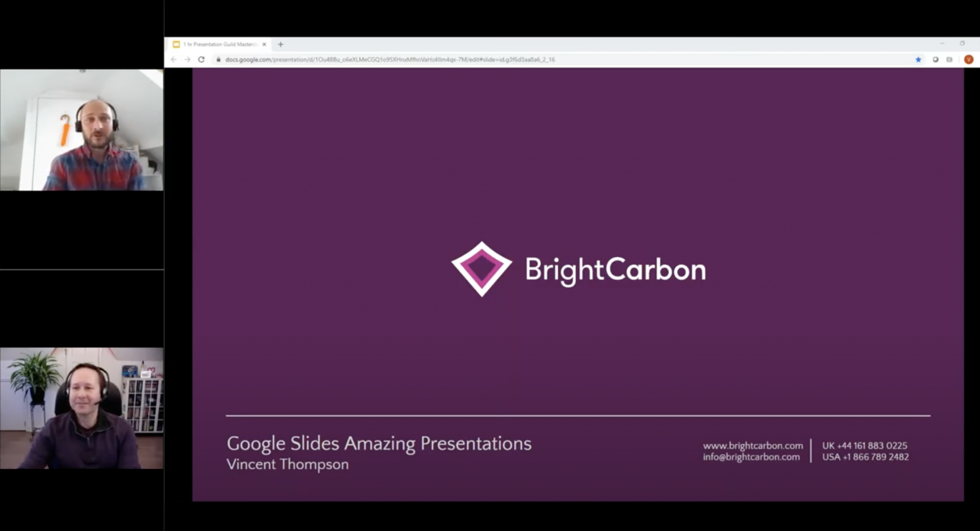This screenshot has width=980, height=531.
Task: Click the Google Slides favicon on the tab
Action: 176,44
